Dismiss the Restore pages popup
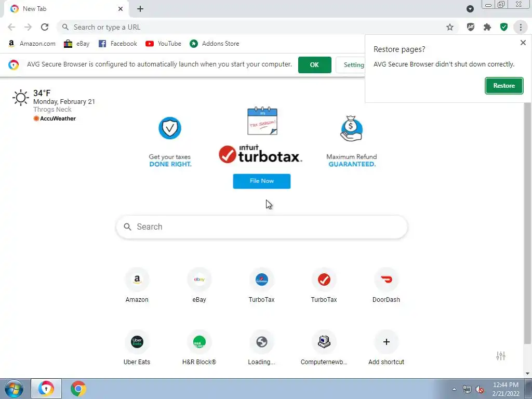Image resolution: width=532 pixels, height=399 pixels. 523,43
